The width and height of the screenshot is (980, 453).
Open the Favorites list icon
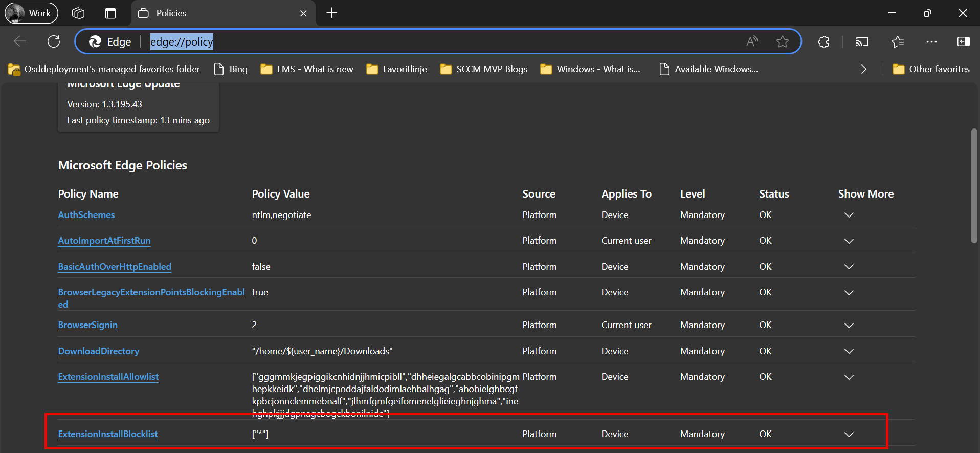pos(897,42)
